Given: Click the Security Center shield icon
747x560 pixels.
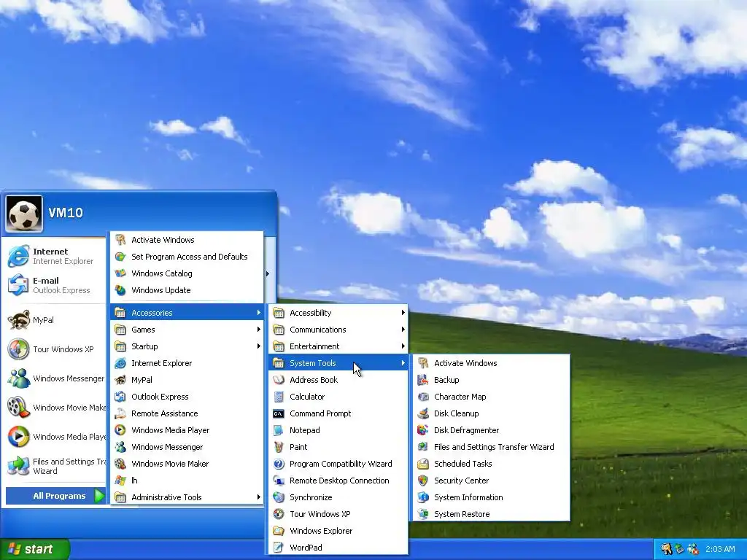Looking at the screenshot, I should pyautogui.click(x=422, y=481).
